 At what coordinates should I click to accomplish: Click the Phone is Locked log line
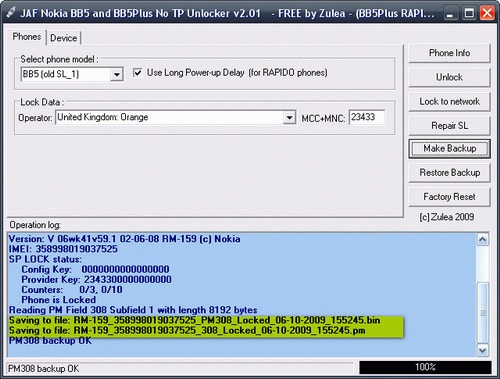(59, 300)
